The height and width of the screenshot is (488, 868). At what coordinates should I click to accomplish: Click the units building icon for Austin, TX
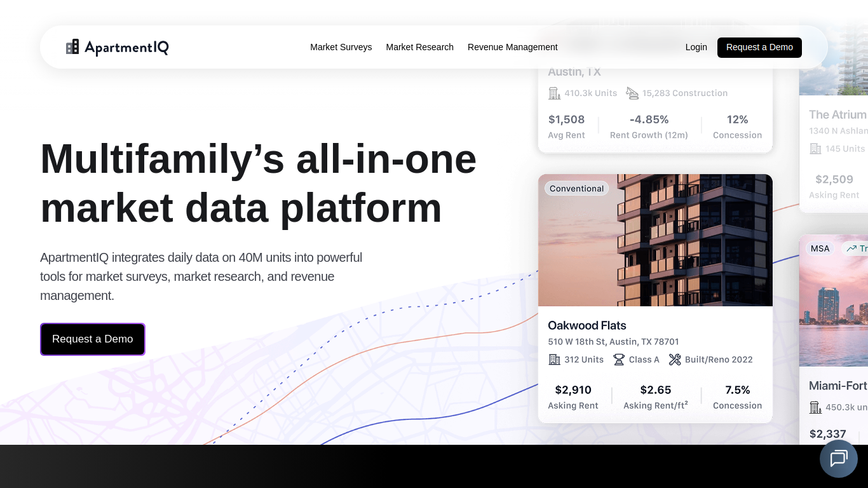(554, 93)
